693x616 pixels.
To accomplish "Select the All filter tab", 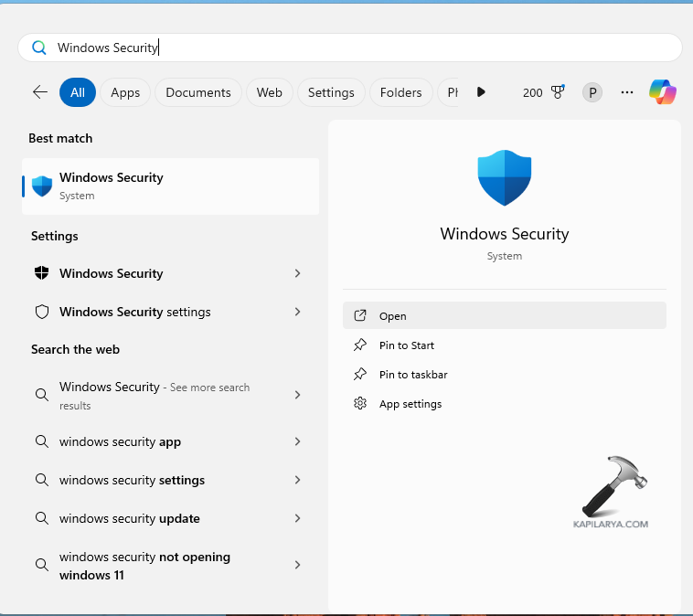I will pos(78,92).
